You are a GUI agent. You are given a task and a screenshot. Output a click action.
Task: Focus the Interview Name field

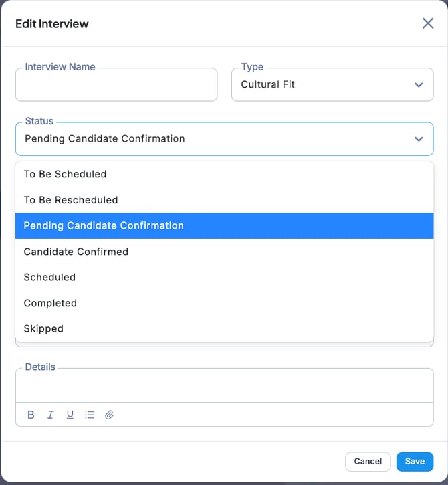[x=116, y=86]
